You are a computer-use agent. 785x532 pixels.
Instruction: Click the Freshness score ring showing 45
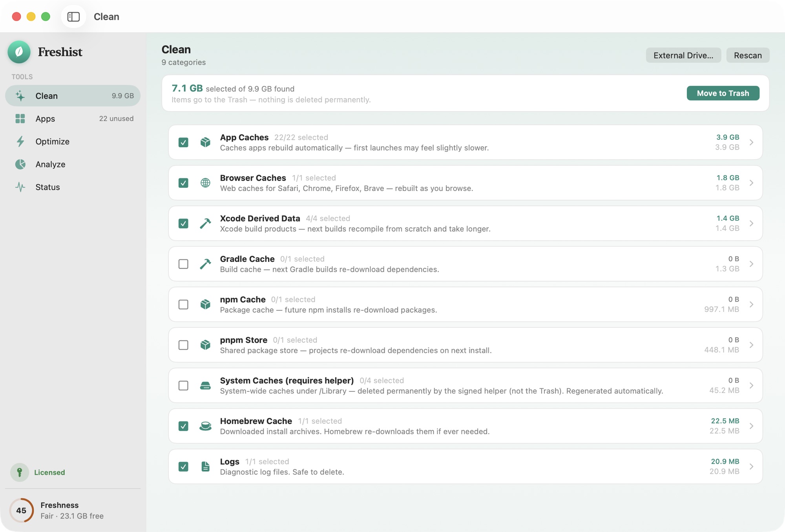click(x=21, y=510)
